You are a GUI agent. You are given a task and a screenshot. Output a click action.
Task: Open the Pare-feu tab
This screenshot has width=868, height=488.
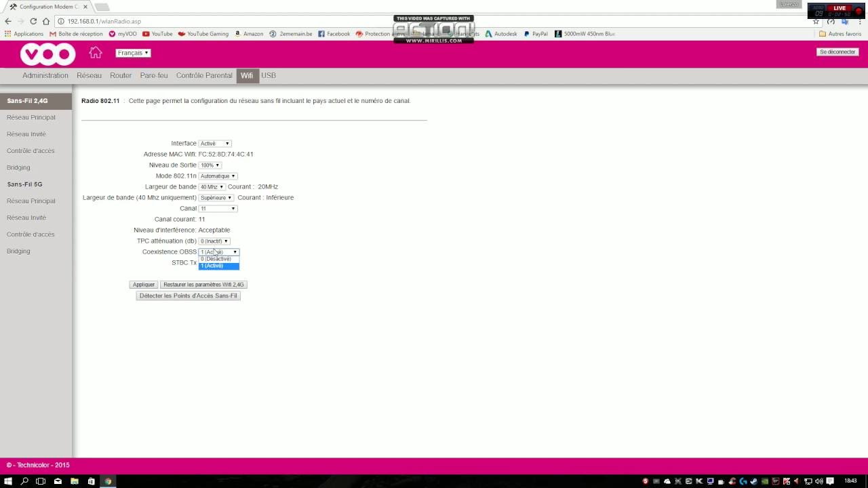pos(154,76)
